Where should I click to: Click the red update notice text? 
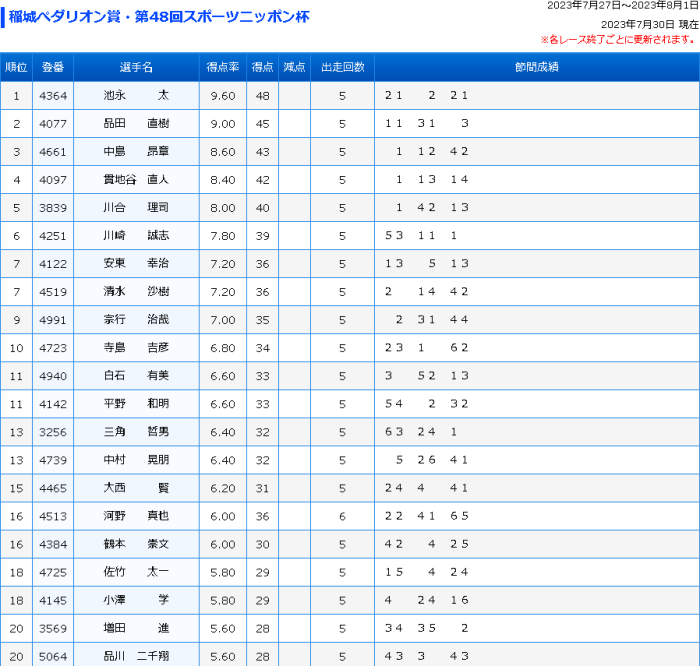[x=618, y=40]
